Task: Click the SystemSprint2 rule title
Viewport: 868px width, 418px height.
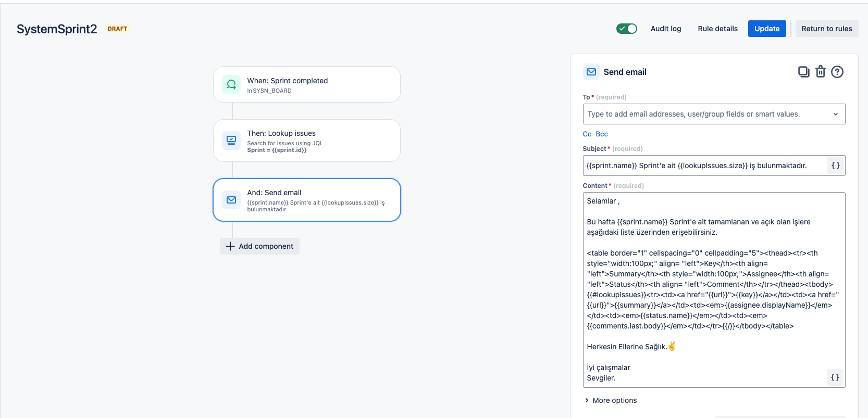Action: pyautogui.click(x=57, y=29)
